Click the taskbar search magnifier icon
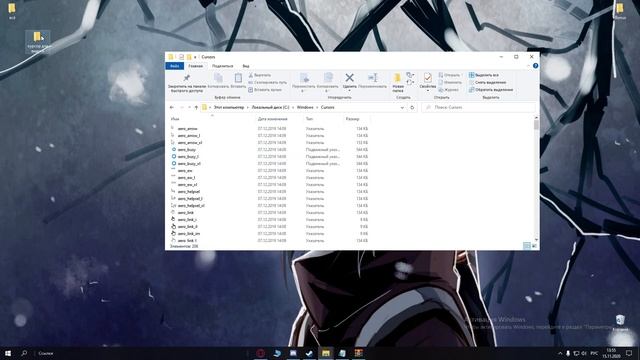Viewport: 640px width, 360px height. pyautogui.click(x=24, y=353)
